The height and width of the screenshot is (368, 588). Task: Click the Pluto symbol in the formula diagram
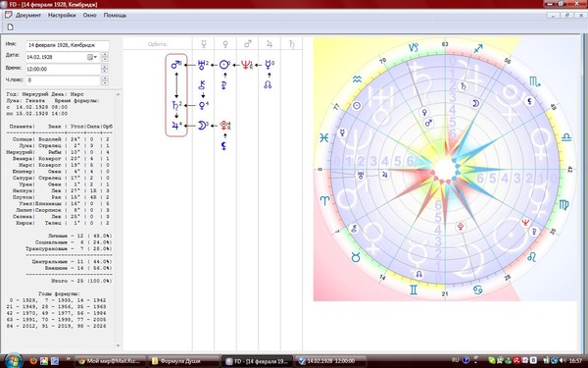pyautogui.click(x=224, y=126)
